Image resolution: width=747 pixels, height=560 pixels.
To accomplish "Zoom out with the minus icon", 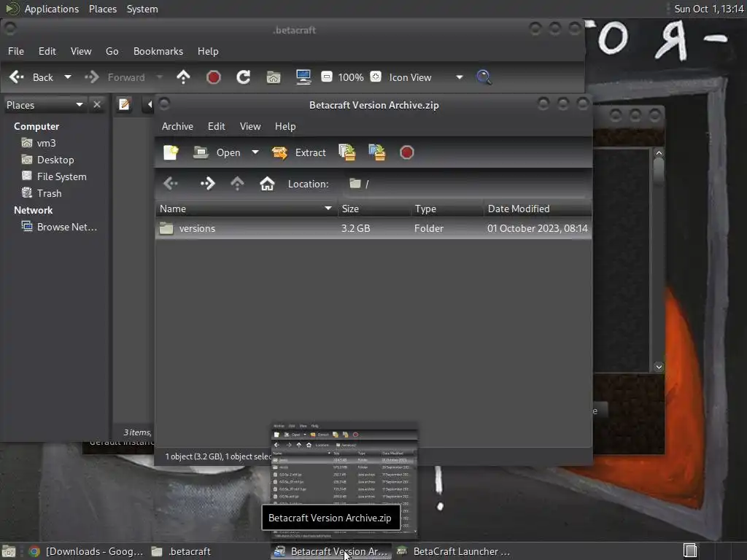I will pyautogui.click(x=327, y=77).
